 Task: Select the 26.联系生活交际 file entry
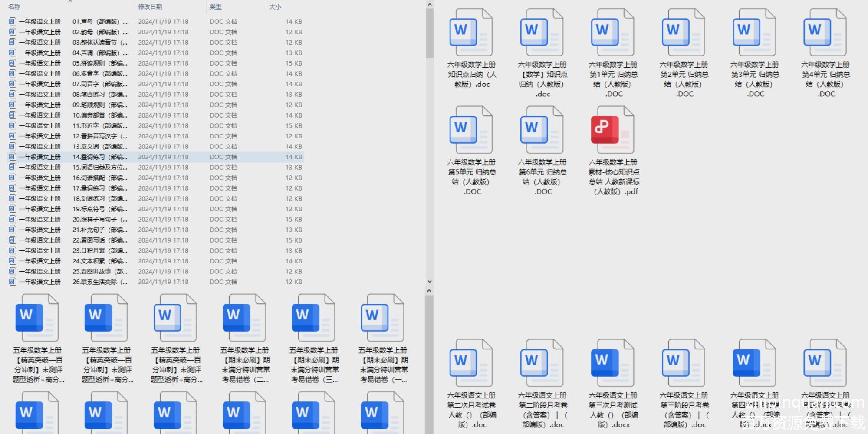pos(100,282)
